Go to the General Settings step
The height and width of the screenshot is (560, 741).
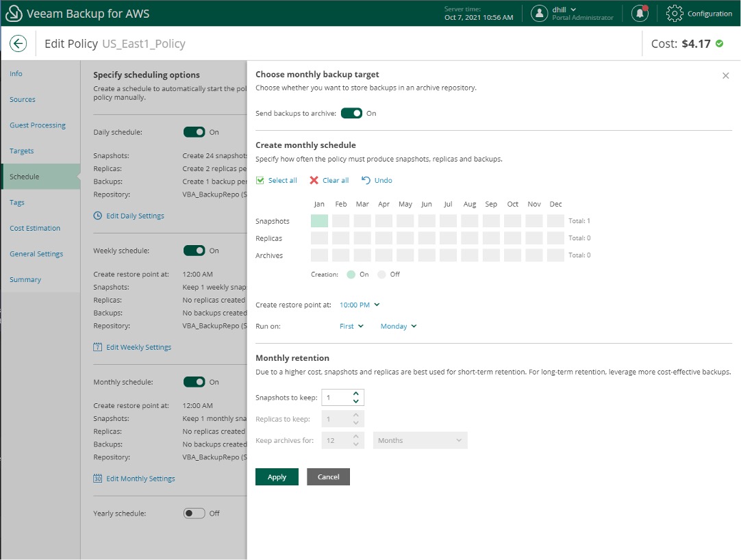pyautogui.click(x=36, y=254)
